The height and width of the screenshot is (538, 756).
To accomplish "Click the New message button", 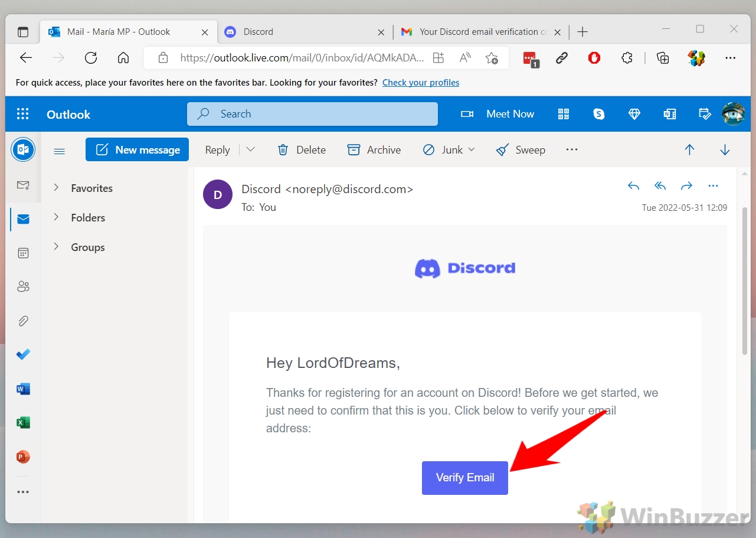I will click(x=137, y=150).
